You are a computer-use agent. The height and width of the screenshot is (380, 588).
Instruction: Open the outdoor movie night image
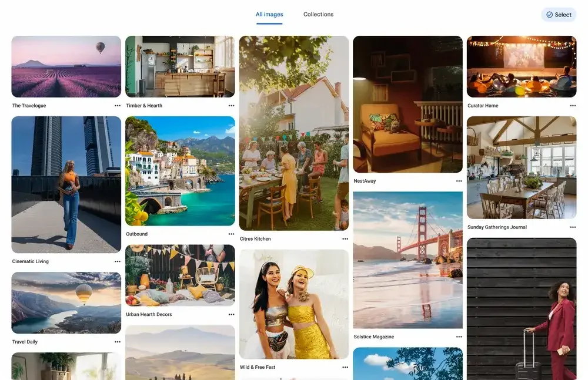pos(522,67)
